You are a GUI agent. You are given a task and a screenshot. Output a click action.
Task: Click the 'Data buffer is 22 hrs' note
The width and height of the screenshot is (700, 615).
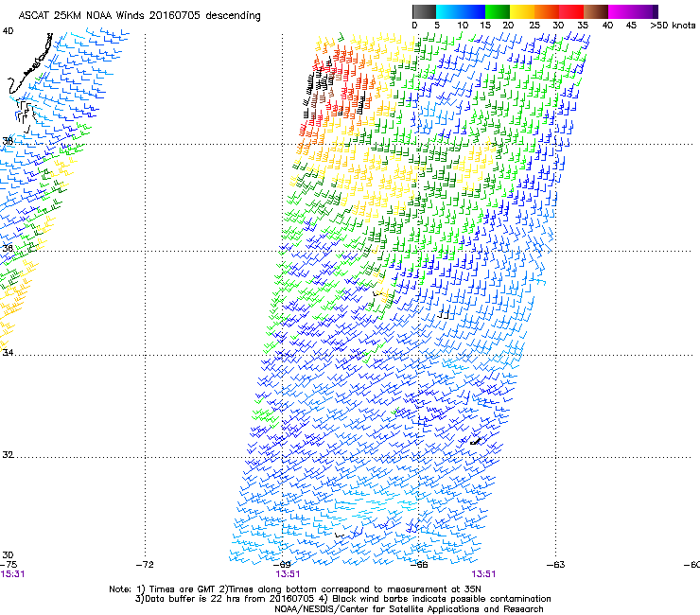pyautogui.click(x=342, y=599)
